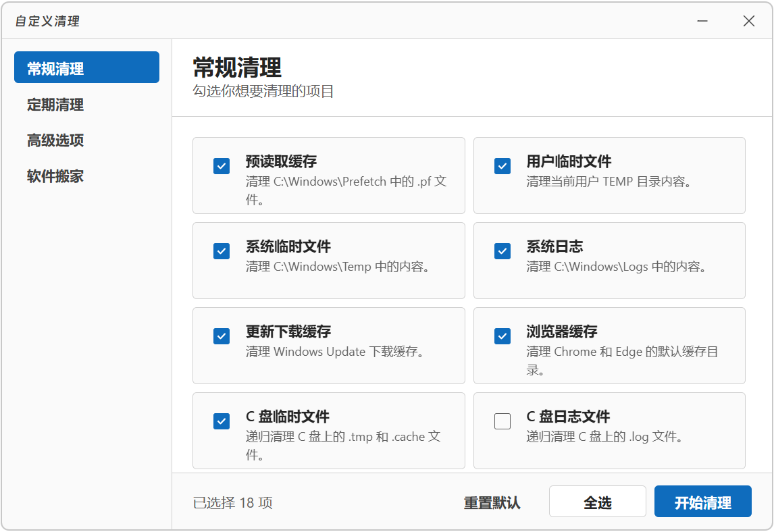Switch to the 定期清理 tab
The image size is (774, 532).
[x=87, y=105]
